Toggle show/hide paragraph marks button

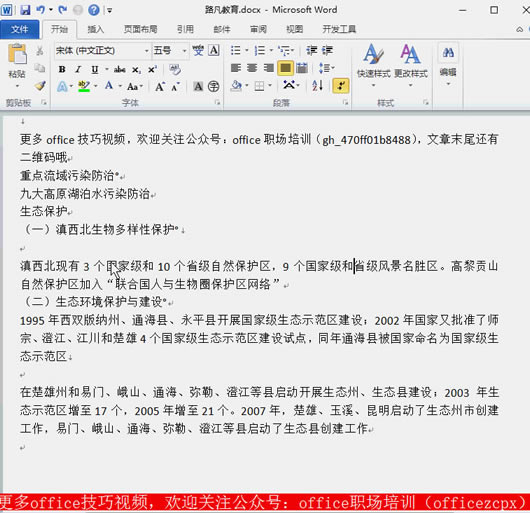coord(341,86)
